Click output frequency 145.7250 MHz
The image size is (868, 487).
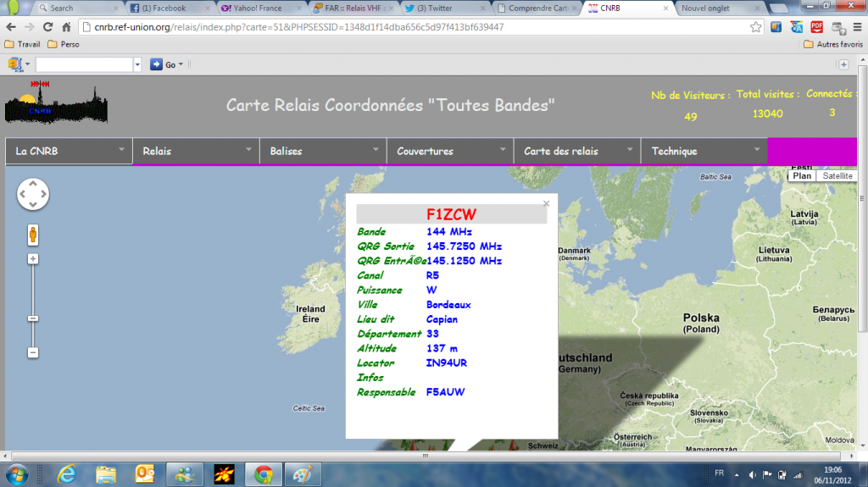pos(464,246)
